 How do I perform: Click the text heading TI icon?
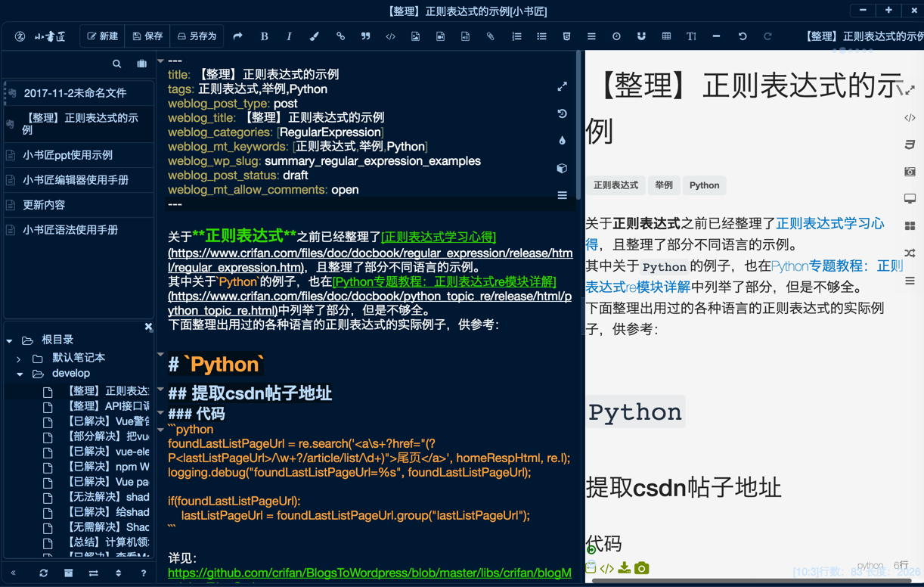pos(691,36)
